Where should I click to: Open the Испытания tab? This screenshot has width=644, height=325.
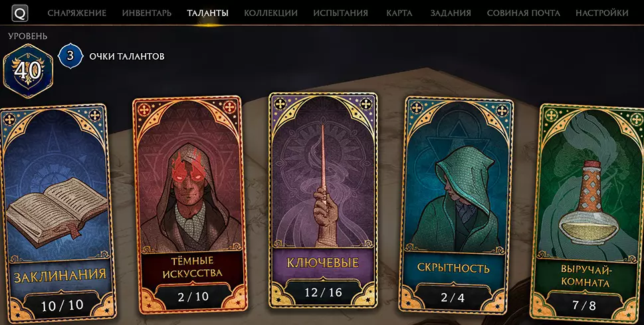(x=340, y=13)
